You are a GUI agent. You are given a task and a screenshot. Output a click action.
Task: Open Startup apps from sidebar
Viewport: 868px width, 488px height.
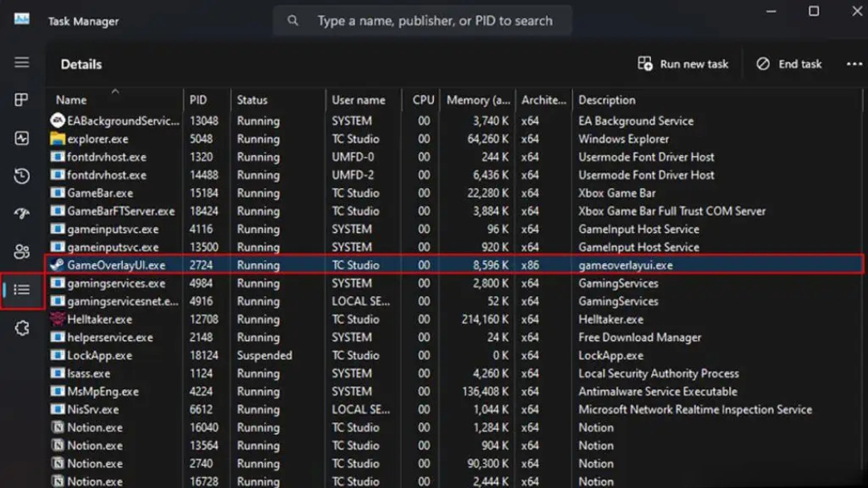(x=22, y=214)
